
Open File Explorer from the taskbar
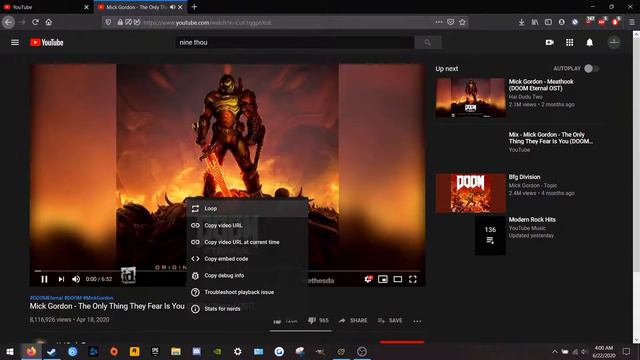pos(176,351)
